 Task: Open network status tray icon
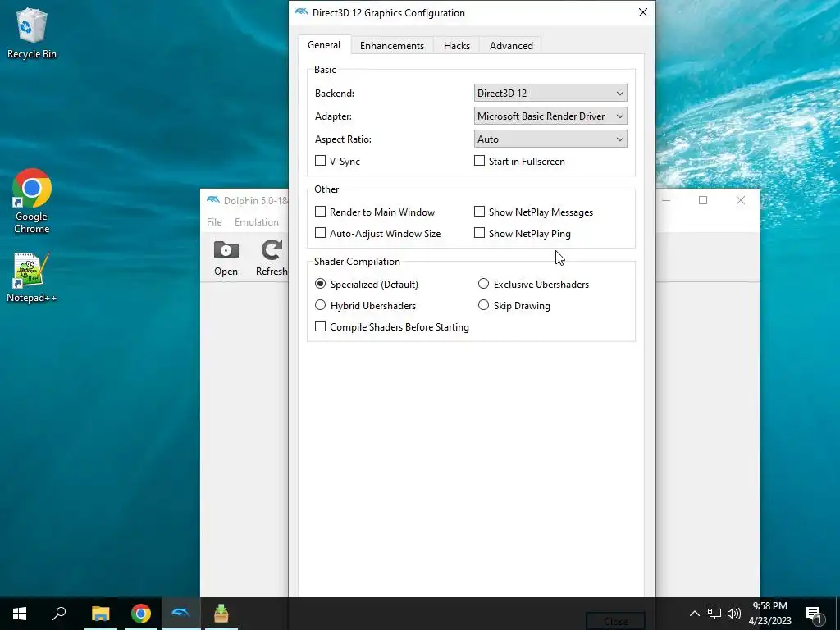pos(714,614)
